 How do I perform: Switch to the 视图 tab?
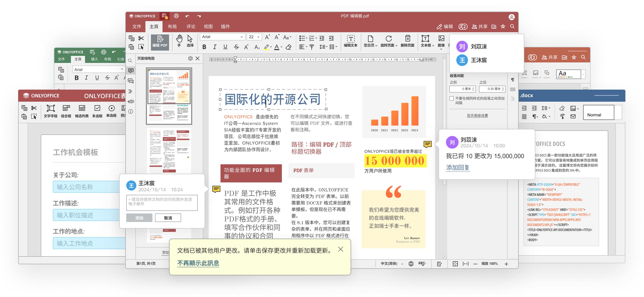pos(208,27)
